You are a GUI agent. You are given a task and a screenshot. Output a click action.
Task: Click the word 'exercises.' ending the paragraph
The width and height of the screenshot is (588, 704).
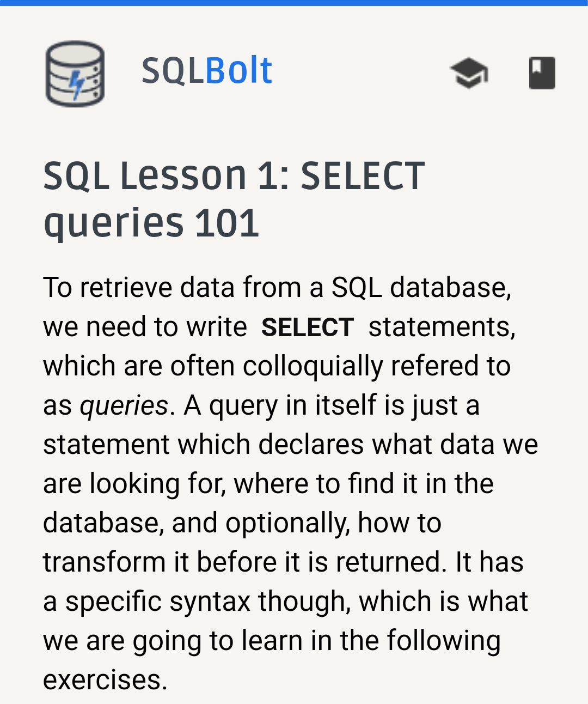coord(105,680)
